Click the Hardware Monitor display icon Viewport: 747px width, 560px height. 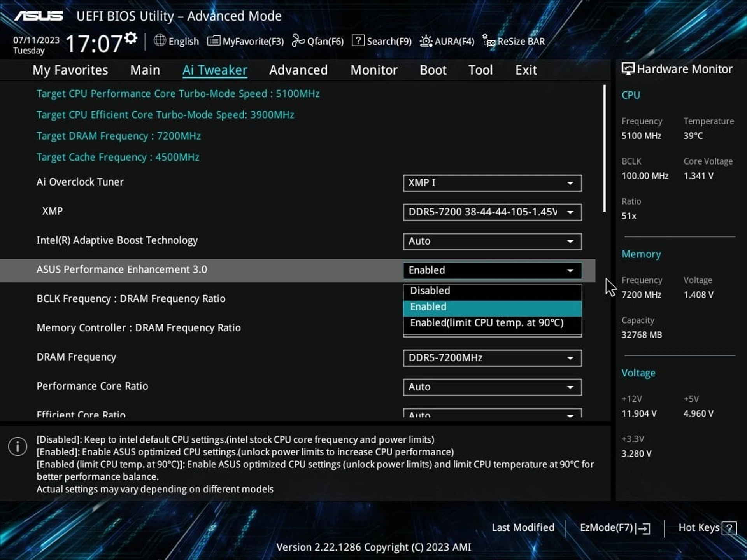628,69
